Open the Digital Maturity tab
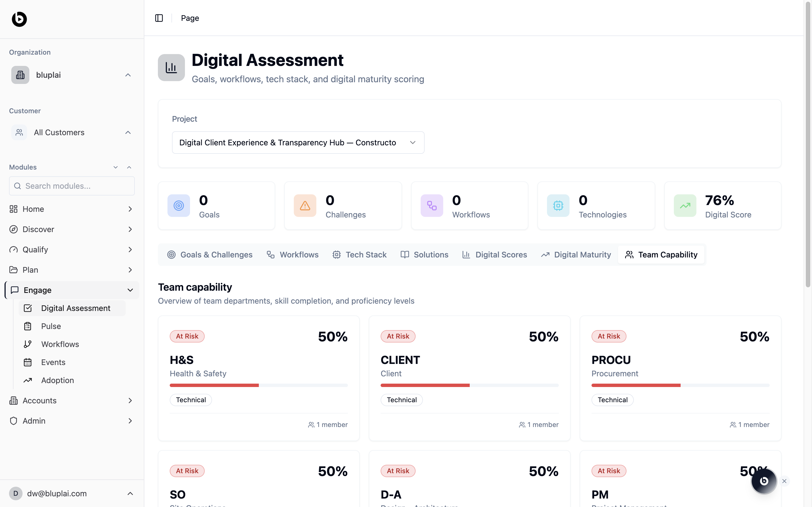Screen dimensions: 812x507 point(576,255)
